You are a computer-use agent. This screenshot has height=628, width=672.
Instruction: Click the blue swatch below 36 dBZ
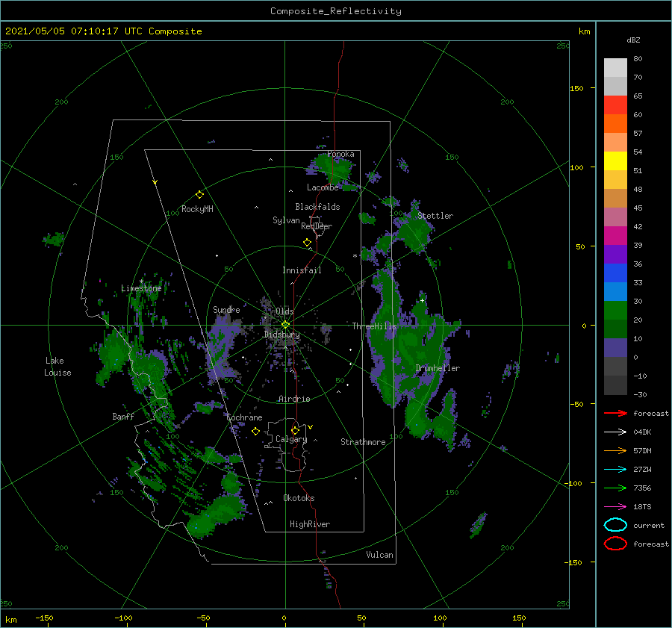click(615, 273)
